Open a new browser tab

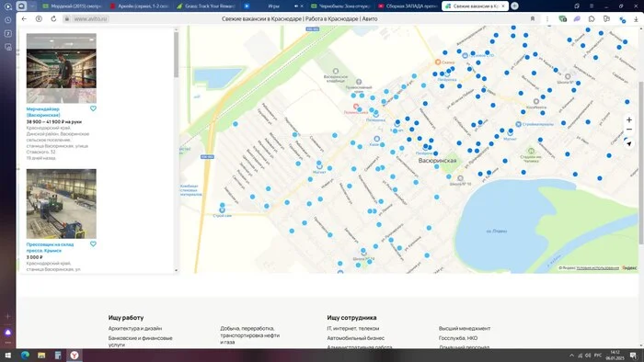(x=514, y=6)
